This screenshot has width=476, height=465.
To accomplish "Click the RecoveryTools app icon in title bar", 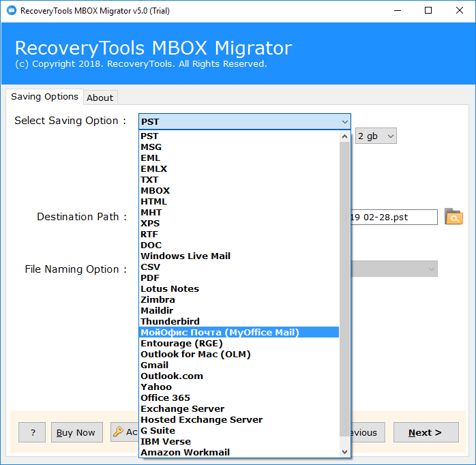I will tap(11, 11).
